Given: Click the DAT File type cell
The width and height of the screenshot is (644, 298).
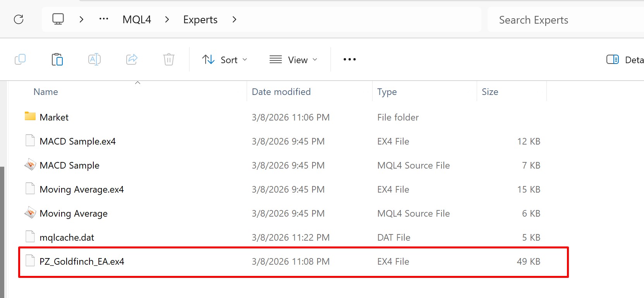Looking at the screenshot, I should [393, 238].
